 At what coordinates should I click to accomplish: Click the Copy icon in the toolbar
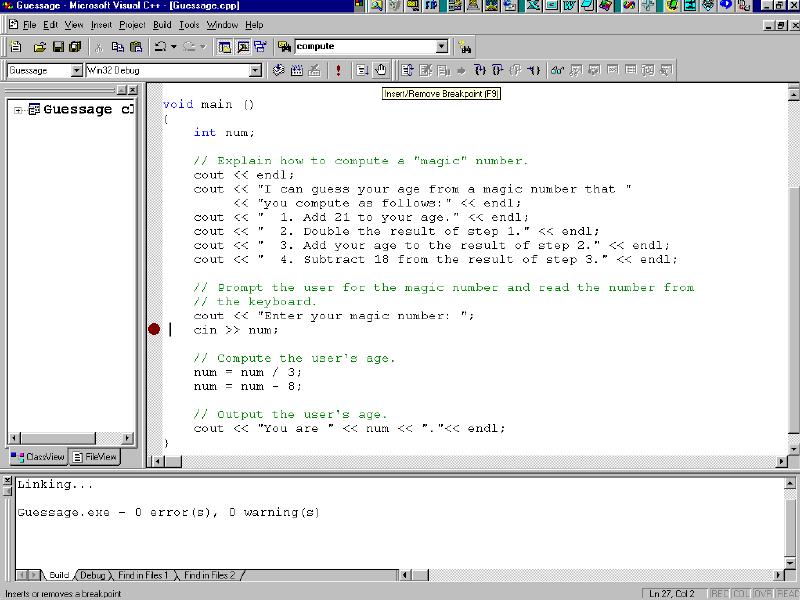click(118, 47)
